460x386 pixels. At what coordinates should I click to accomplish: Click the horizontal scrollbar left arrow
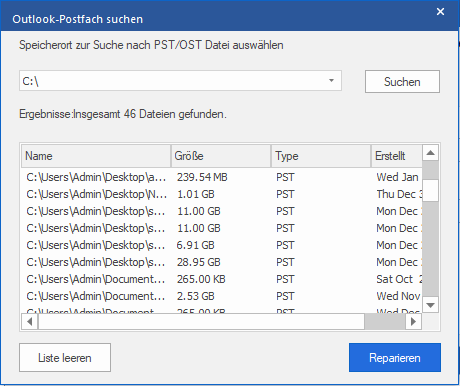point(30,322)
